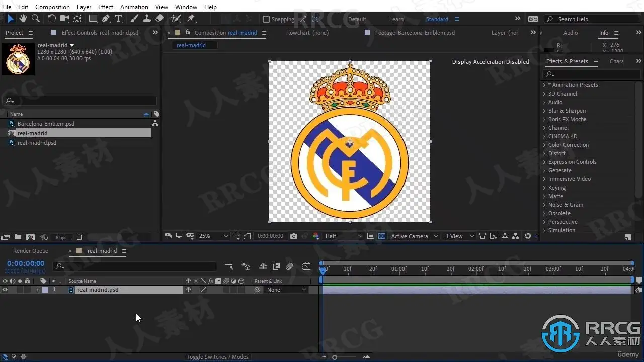The image size is (644, 362).
Task: Select the Brush tool
Action: (x=134, y=19)
